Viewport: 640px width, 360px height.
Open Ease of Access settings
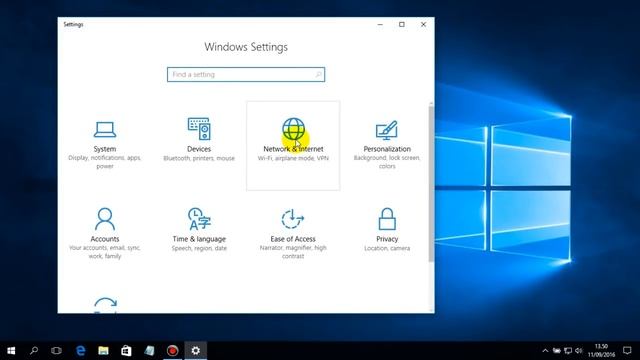tap(293, 235)
